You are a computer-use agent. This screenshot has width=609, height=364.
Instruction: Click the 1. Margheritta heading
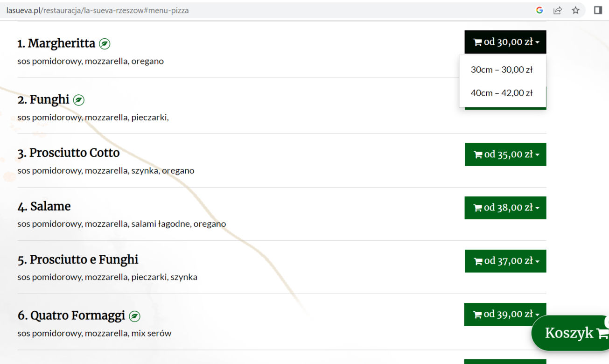[x=56, y=43]
